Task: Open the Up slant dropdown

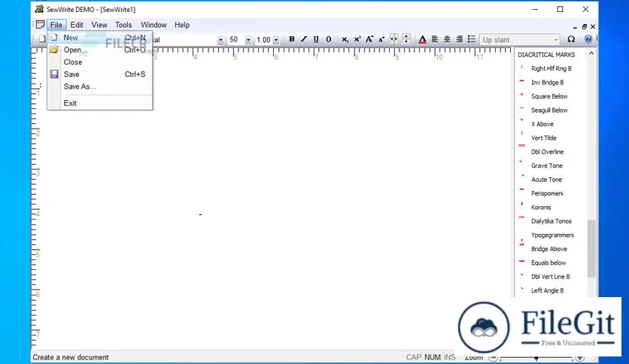Action: tap(519, 40)
